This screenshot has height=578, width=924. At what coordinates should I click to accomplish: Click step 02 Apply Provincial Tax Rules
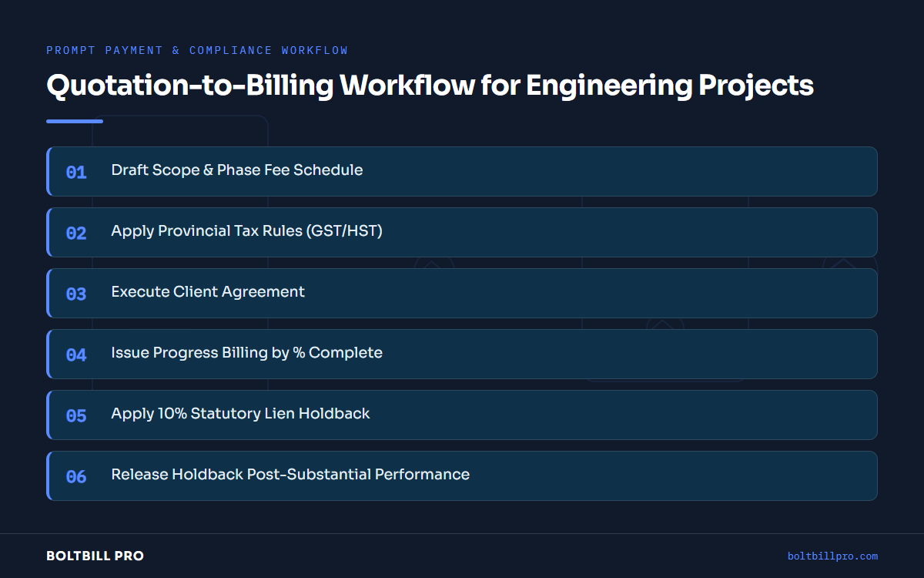pyautogui.click(x=462, y=232)
